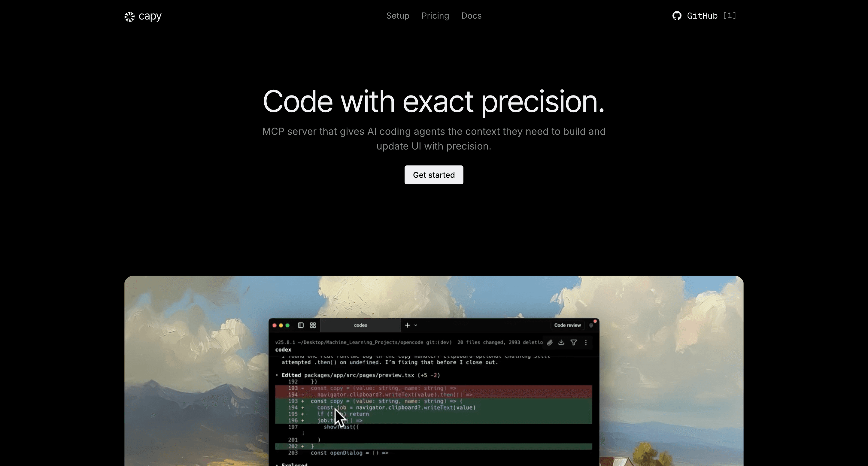Open the filter icon in codex toolbar
868x466 pixels.
coord(574,343)
